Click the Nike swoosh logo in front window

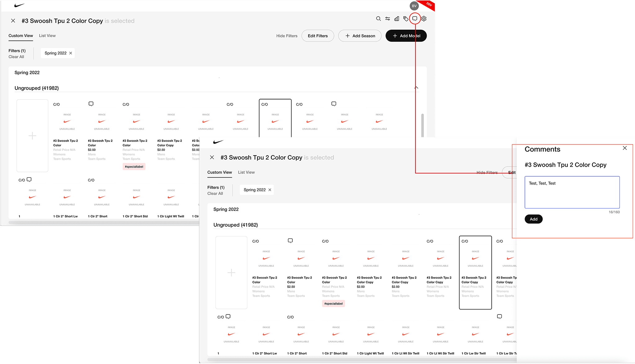(218, 142)
